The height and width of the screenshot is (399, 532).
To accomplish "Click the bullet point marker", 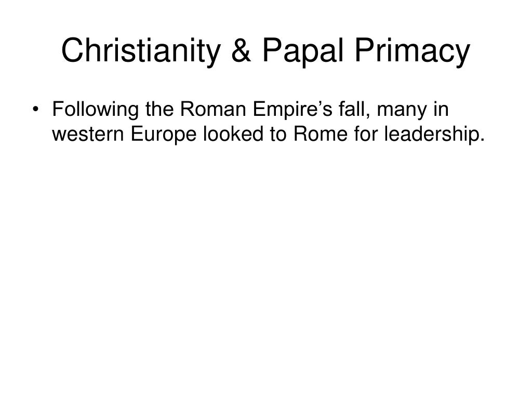I will pos(35,109).
